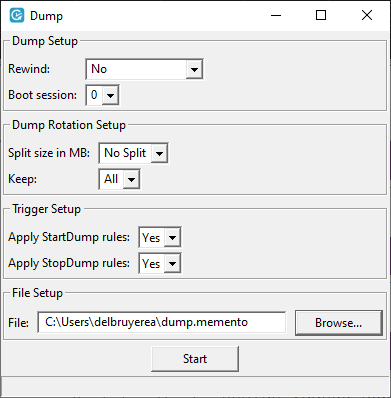Click the Start button
This screenshot has height=398, width=391.
pos(195,359)
